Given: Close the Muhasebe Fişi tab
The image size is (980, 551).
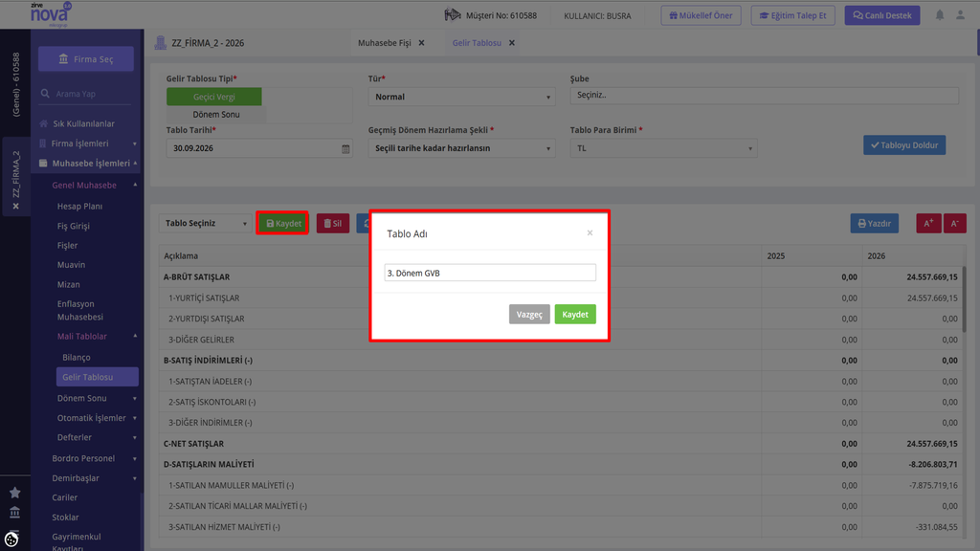Looking at the screenshot, I should pos(421,43).
